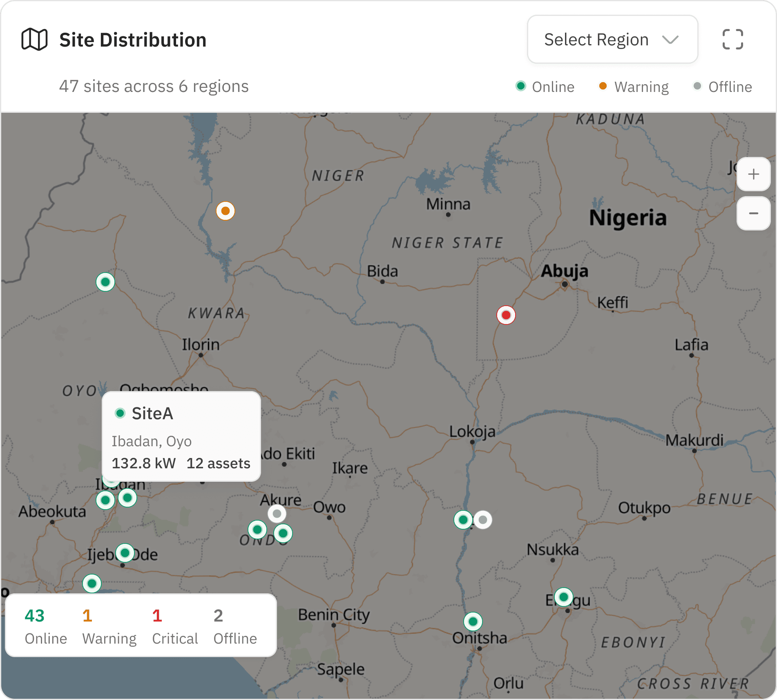777x700 pixels.
Task: Select the online marker above the 43 Online count
Action: pyautogui.click(x=92, y=583)
